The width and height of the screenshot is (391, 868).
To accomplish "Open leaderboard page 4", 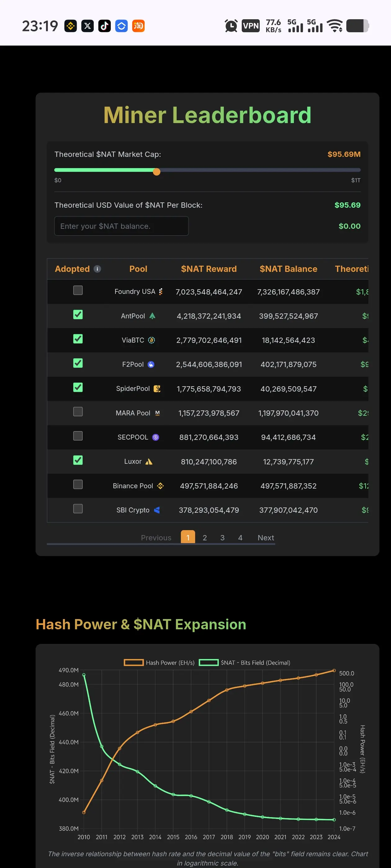I will pos(240,538).
